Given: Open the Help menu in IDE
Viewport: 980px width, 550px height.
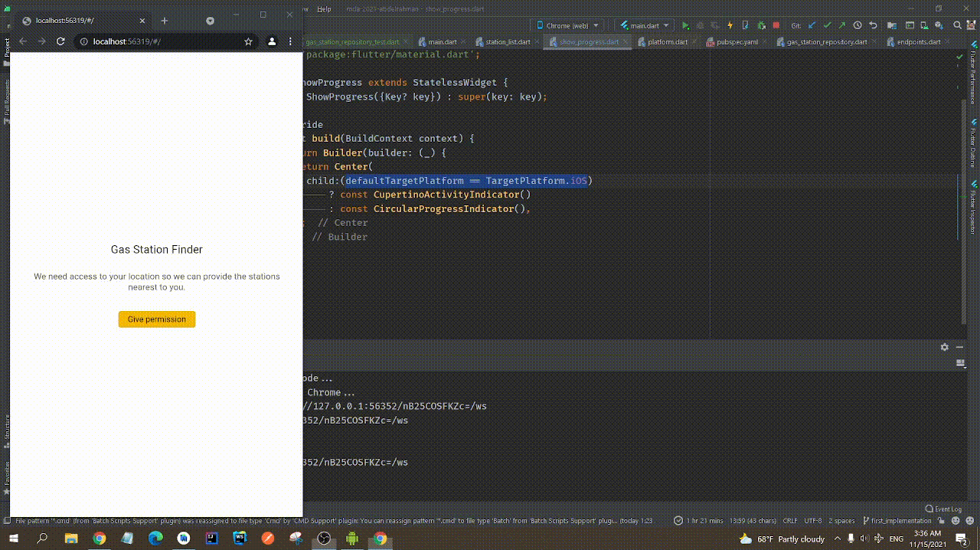Looking at the screenshot, I should pyautogui.click(x=324, y=9).
